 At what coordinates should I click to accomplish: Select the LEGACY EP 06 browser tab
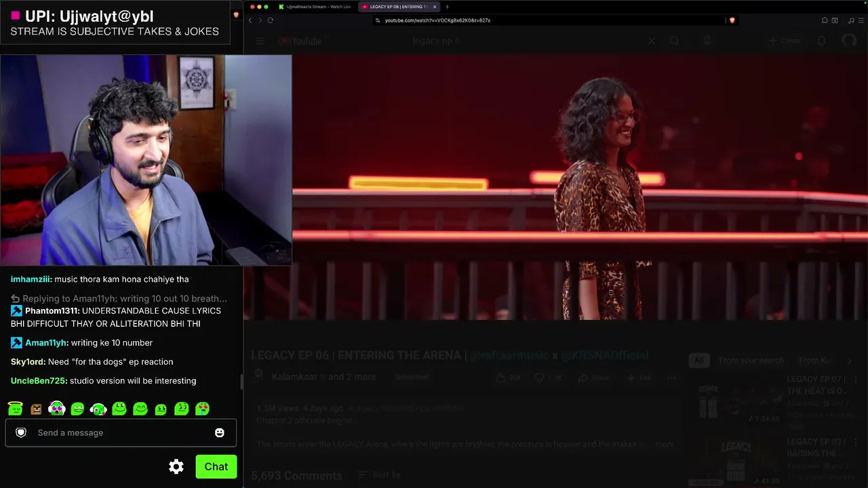point(399,7)
